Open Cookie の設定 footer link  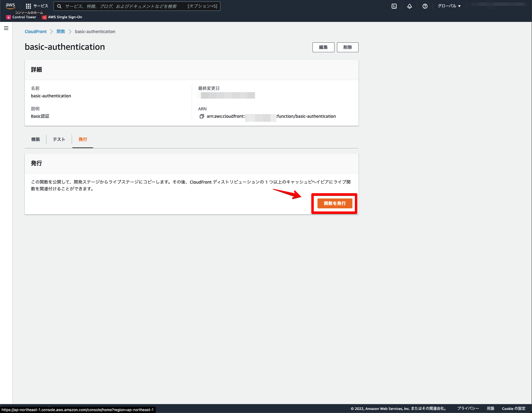pyautogui.click(x=514, y=409)
